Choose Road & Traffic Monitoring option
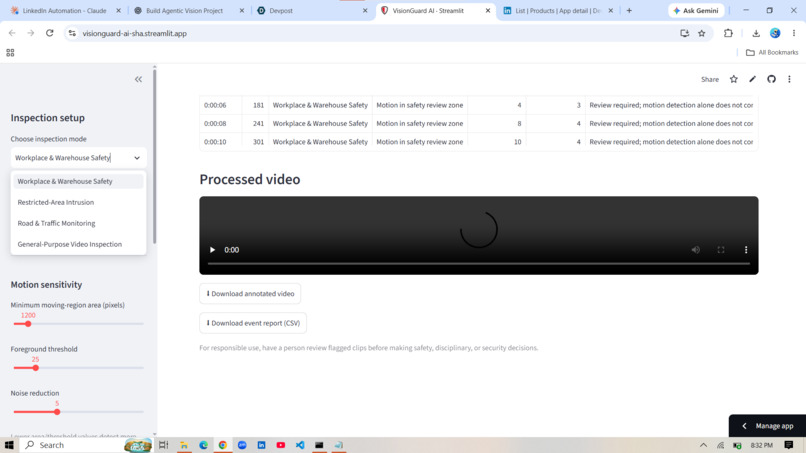The height and width of the screenshot is (453, 806). point(78,223)
